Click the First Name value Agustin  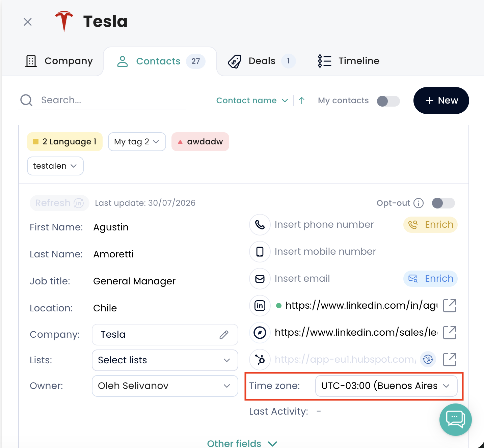pos(111,227)
